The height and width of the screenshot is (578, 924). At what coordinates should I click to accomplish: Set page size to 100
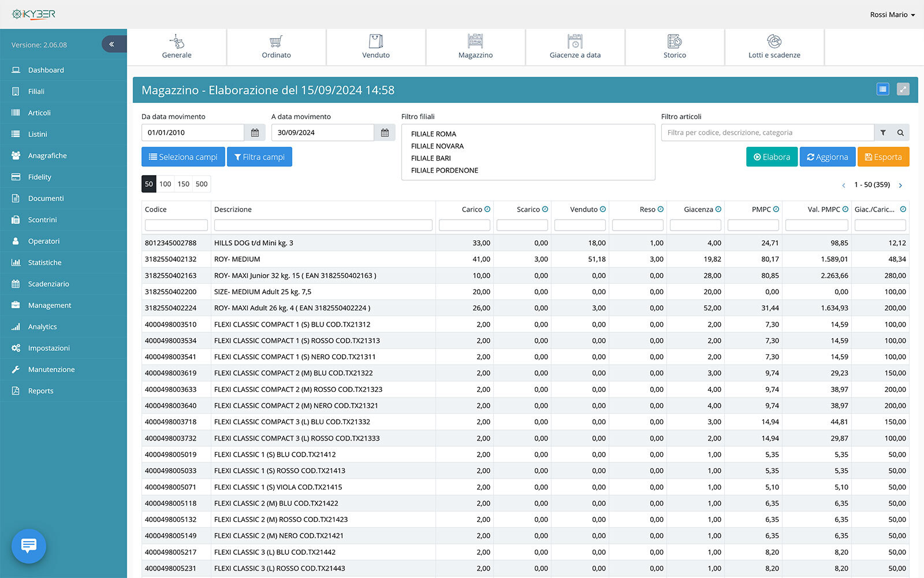165,184
